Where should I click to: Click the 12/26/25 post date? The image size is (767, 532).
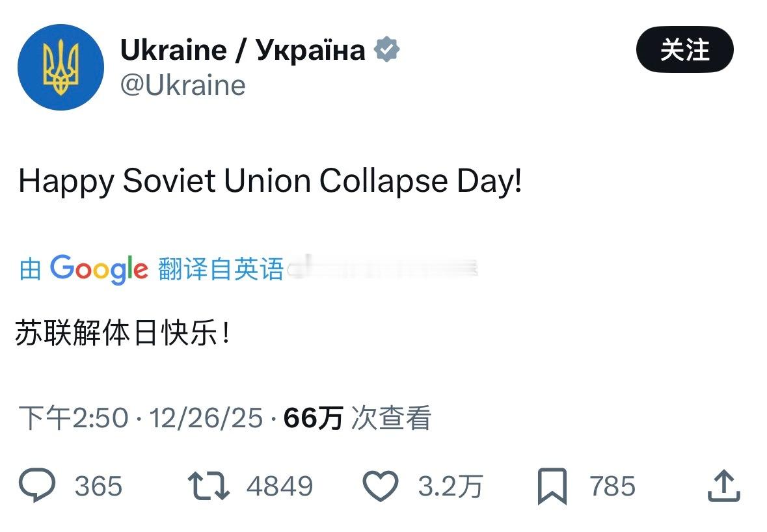(x=206, y=418)
